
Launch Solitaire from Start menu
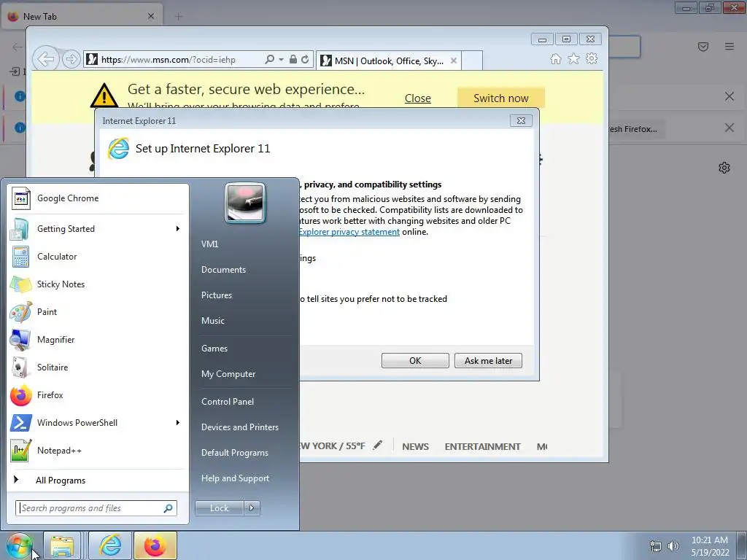coord(98,367)
